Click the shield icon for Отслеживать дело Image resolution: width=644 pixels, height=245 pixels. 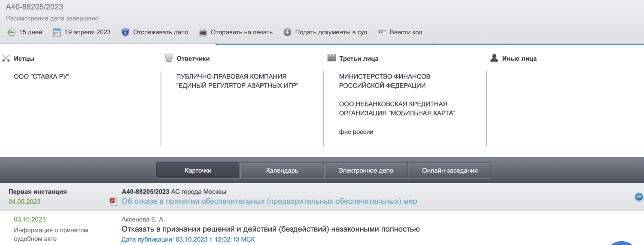(125, 32)
